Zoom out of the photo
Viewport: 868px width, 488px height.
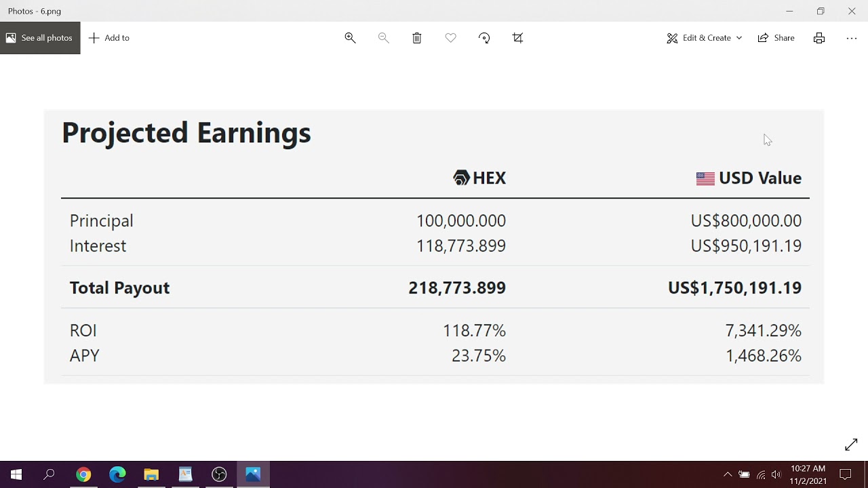(383, 38)
